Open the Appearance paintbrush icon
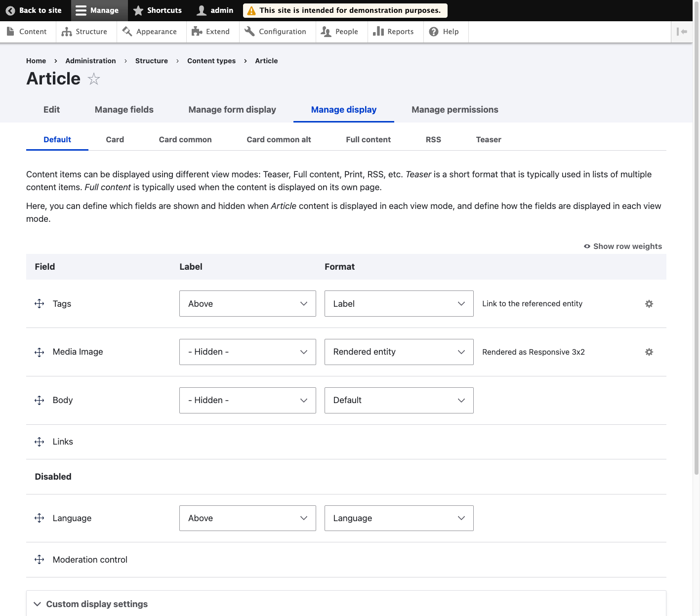The height and width of the screenshot is (616, 700). pyautogui.click(x=126, y=31)
